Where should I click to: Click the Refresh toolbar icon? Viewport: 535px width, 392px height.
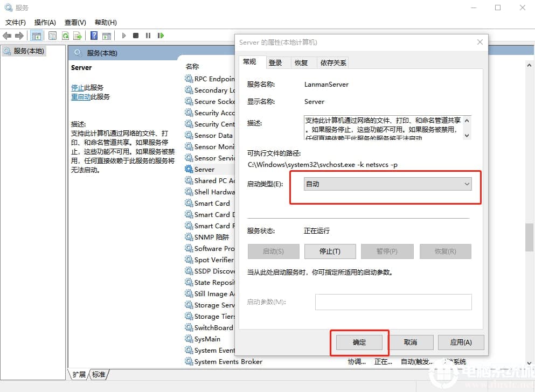tap(66, 36)
